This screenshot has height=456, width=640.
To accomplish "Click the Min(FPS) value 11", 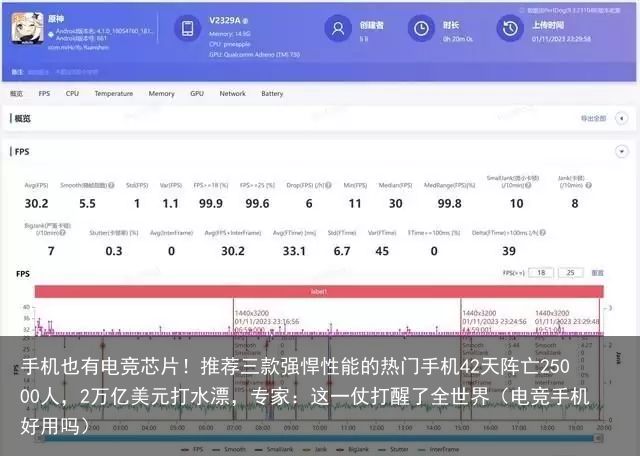I will coord(355,204).
